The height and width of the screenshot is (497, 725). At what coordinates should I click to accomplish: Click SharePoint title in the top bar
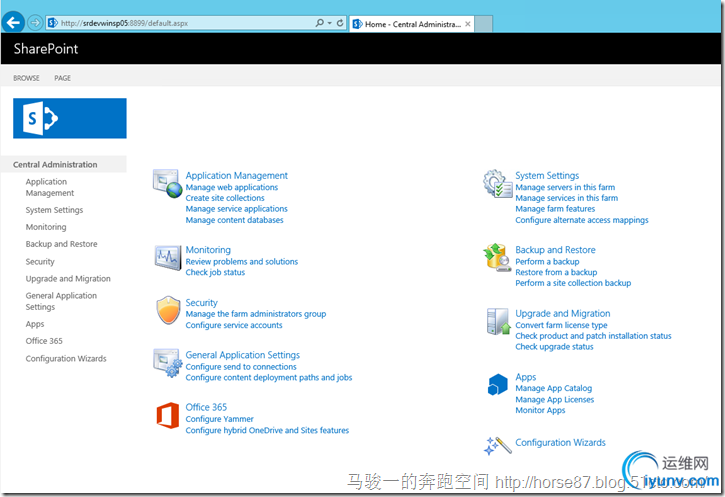tap(46, 49)
